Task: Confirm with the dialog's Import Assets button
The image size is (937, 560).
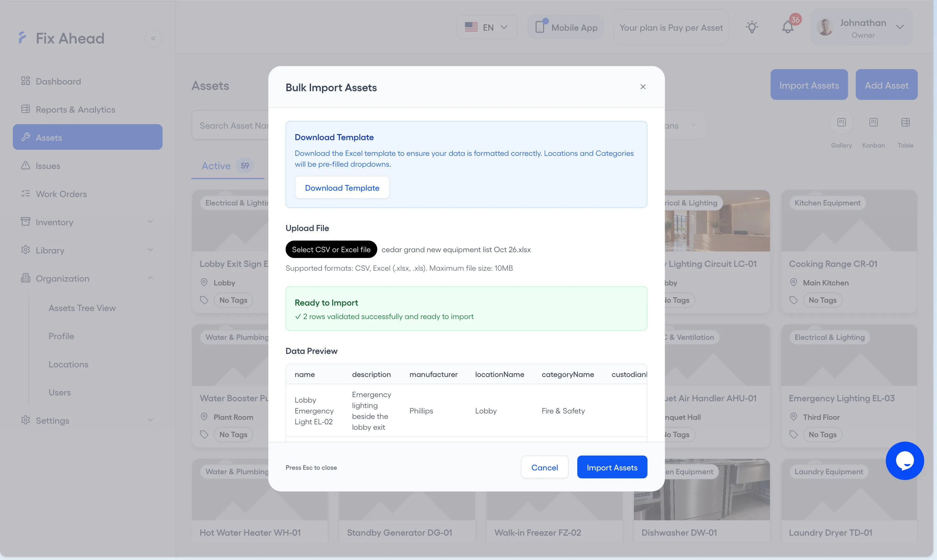Action: [x=612, y=467]
